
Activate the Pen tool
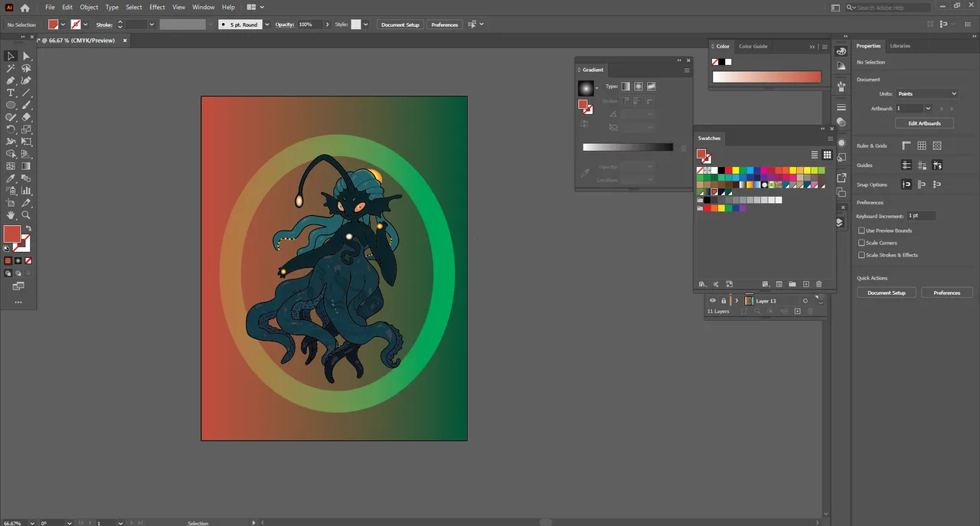click(x=11, y=80)
